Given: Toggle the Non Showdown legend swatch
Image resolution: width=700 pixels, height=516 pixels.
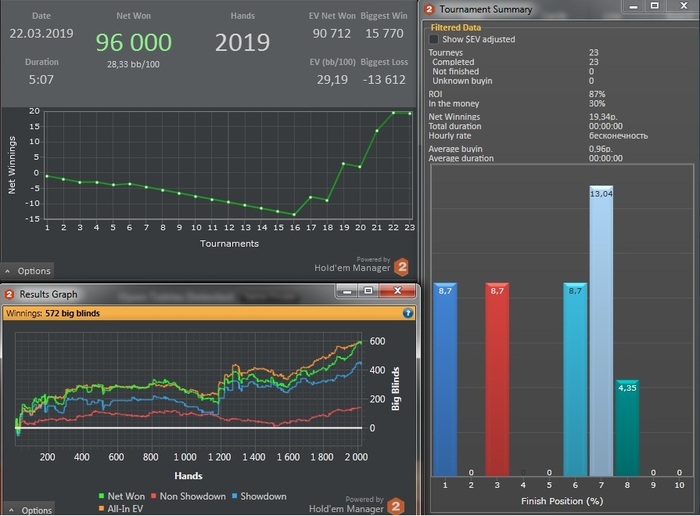Looking at the screenshot, I should (x=154, y=496).
